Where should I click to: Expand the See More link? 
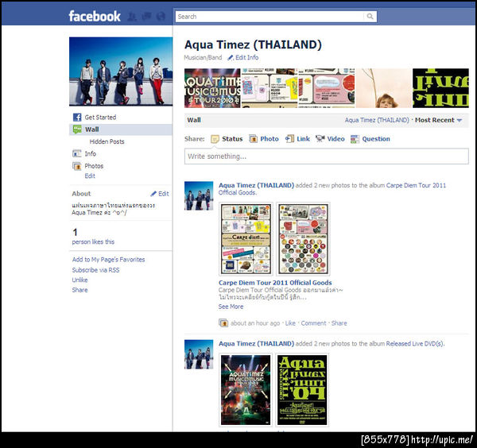tap(231, 307)
